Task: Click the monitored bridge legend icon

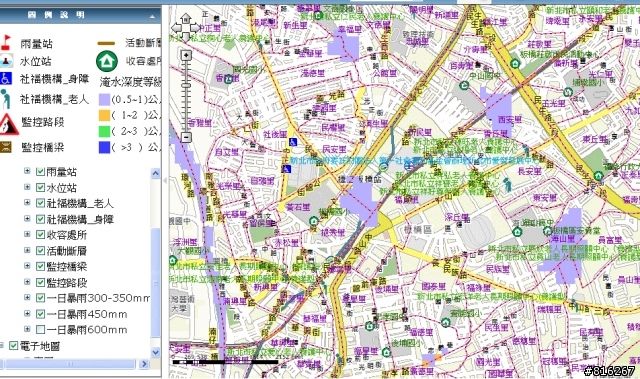Action: 6,147
